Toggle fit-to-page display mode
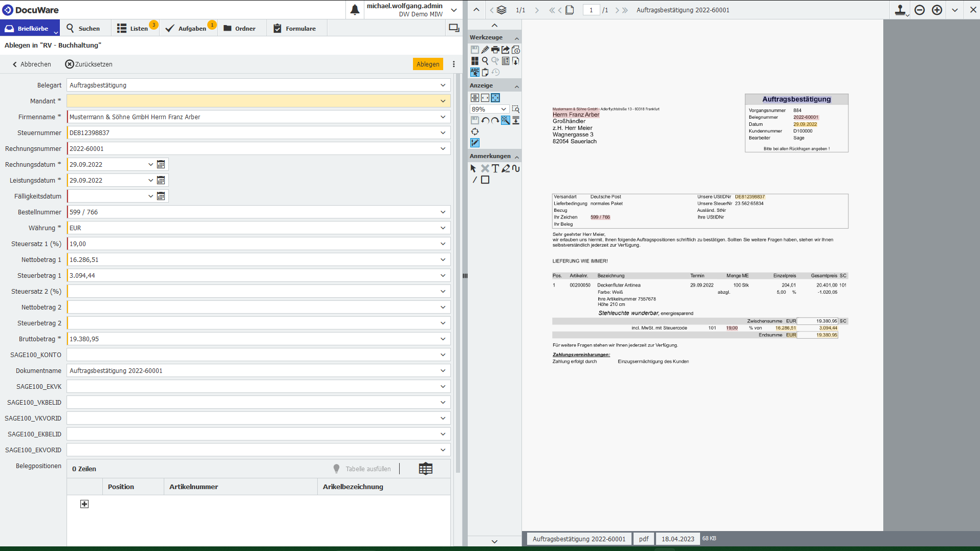This screenshot has height=551, width=980. coord(495,98)
